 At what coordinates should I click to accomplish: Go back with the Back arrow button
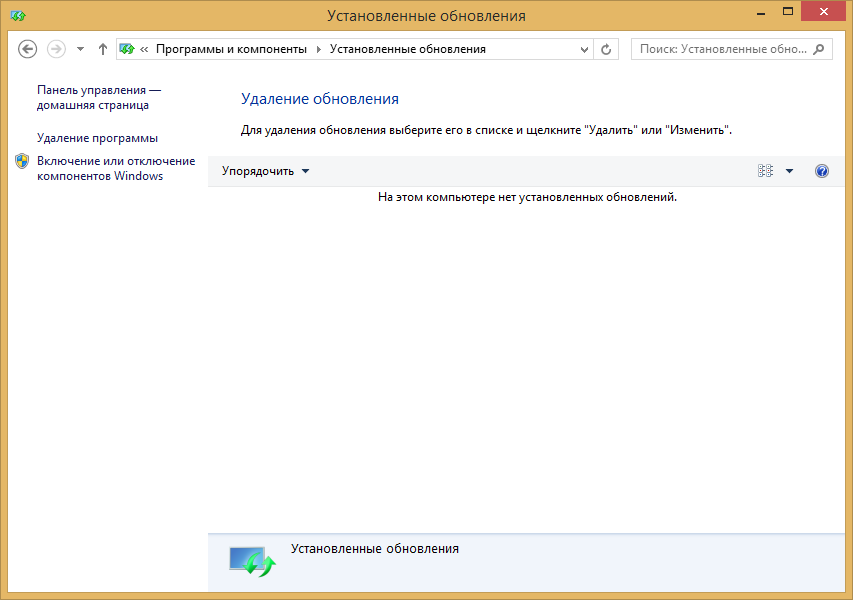coord(27,49)
